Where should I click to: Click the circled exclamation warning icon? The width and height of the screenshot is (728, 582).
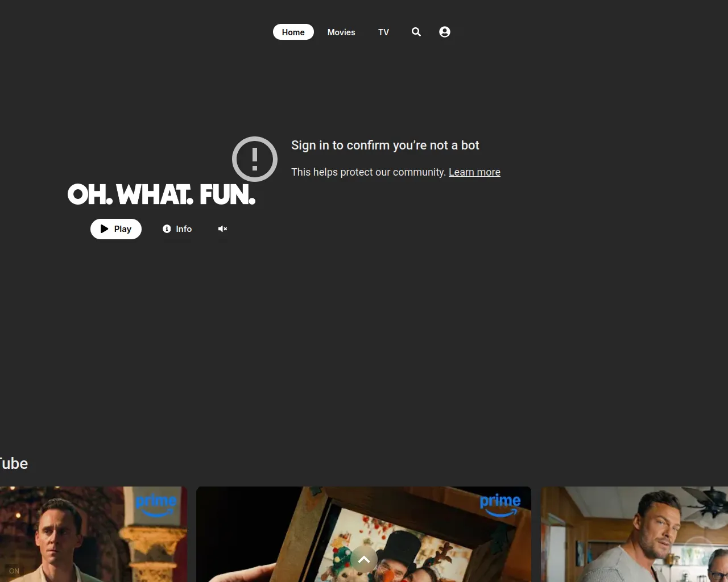(255, 159)
